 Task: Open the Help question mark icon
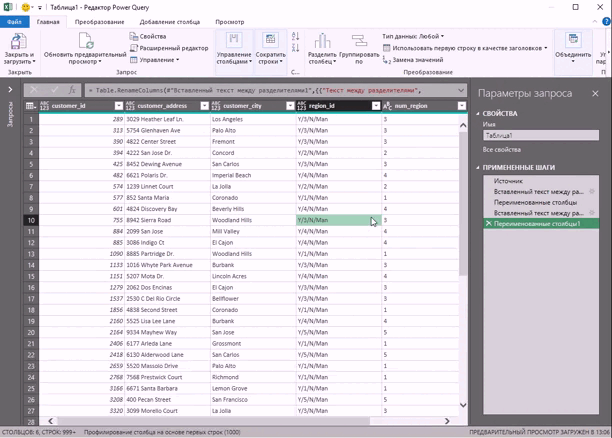(x=607, y=22)
